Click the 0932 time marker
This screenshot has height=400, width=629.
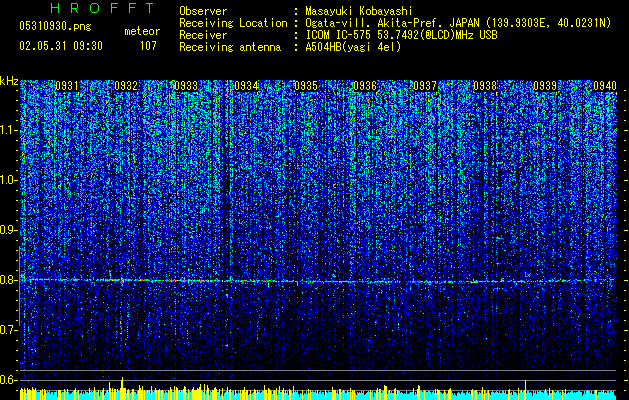pos(126,86)
